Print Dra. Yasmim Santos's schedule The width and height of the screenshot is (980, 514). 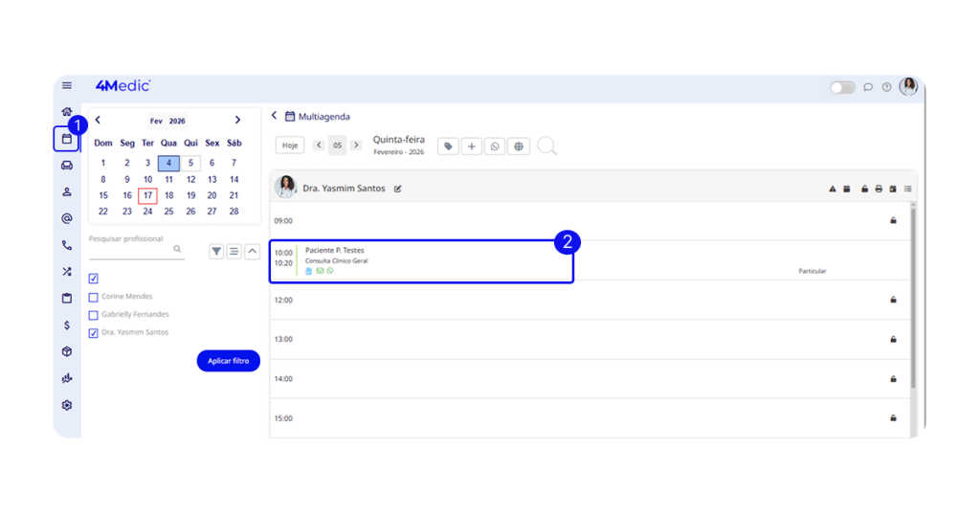pos(879,189)
